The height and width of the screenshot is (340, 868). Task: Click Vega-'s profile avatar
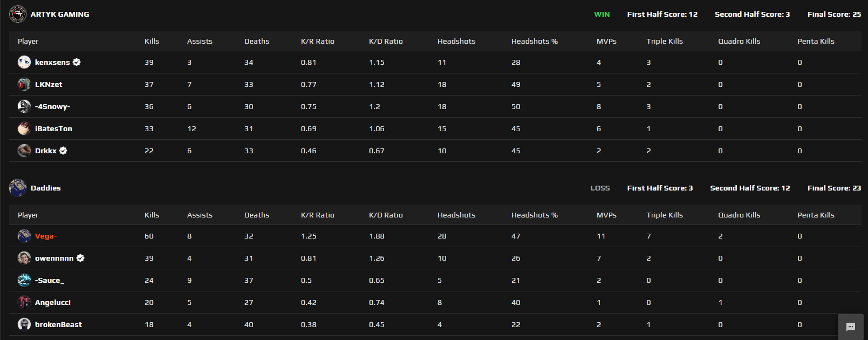[24, 236]
